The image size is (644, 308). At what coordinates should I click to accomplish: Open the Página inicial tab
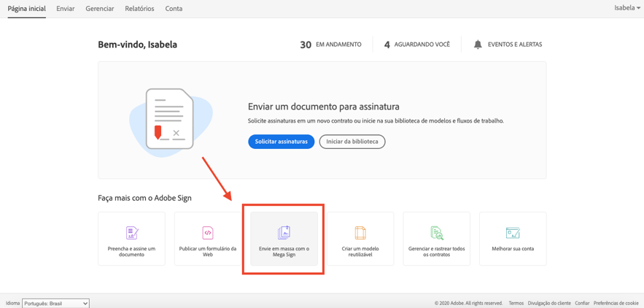[x=27, y=9]
